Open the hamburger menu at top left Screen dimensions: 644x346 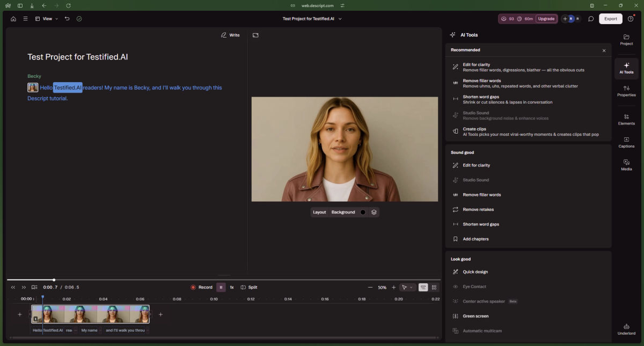pyautogui.click(x=25, y=18)
